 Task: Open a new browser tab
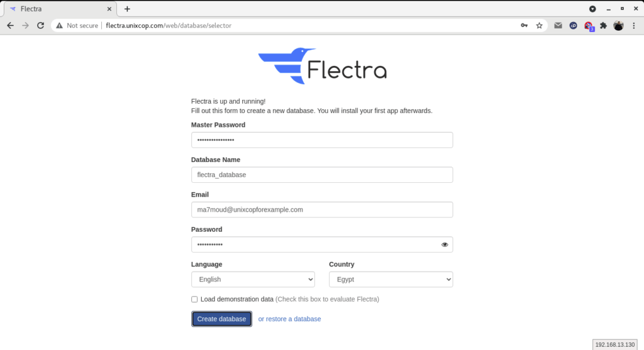pos(127,9)
